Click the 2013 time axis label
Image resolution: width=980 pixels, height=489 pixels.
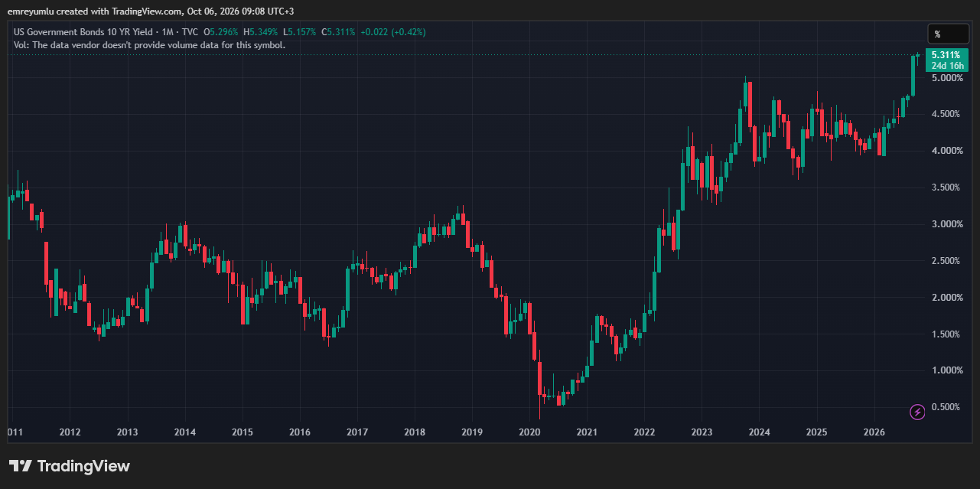point(127,432)
